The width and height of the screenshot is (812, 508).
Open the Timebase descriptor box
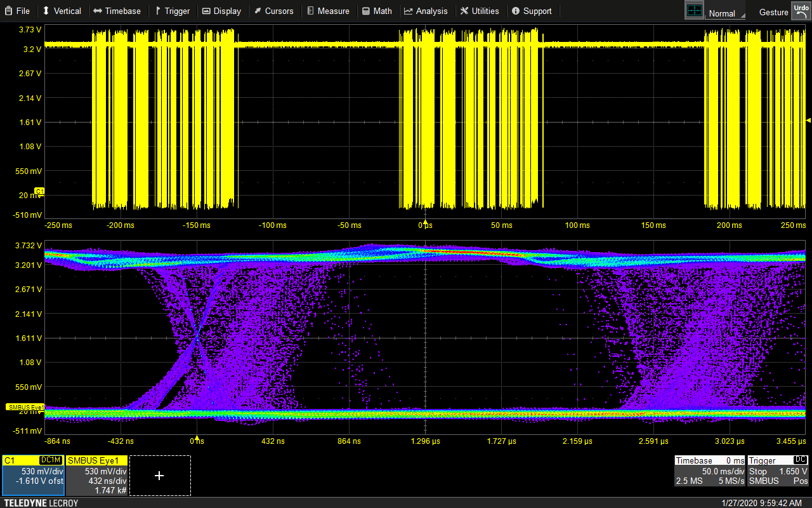pyautogui.click(x=709, y=471)
